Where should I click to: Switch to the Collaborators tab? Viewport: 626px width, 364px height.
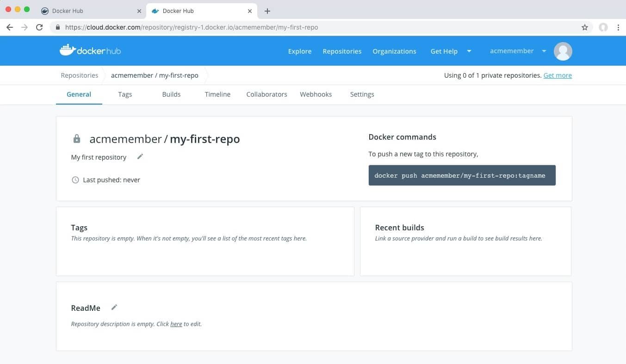point(267,94)
